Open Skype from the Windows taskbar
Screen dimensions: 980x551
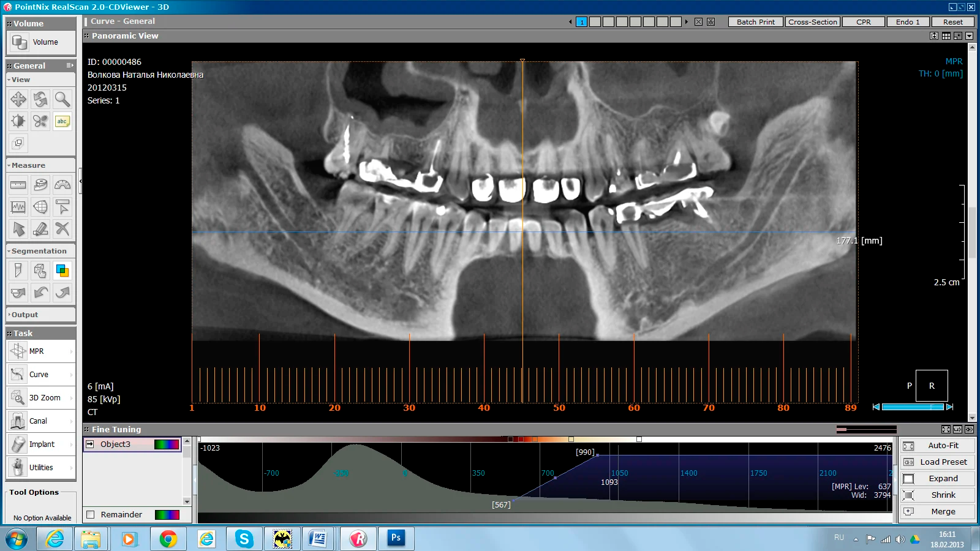pos(244,539)
